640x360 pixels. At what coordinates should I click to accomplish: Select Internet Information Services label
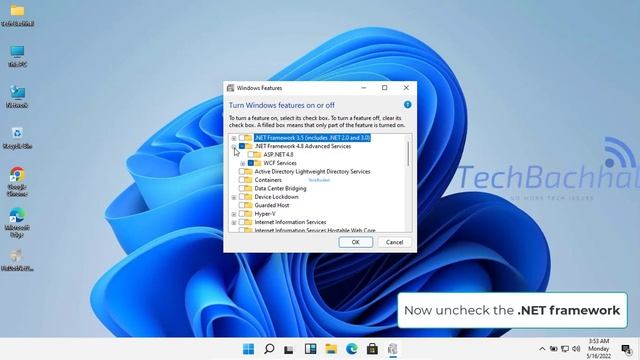click(x=290, y=222)
